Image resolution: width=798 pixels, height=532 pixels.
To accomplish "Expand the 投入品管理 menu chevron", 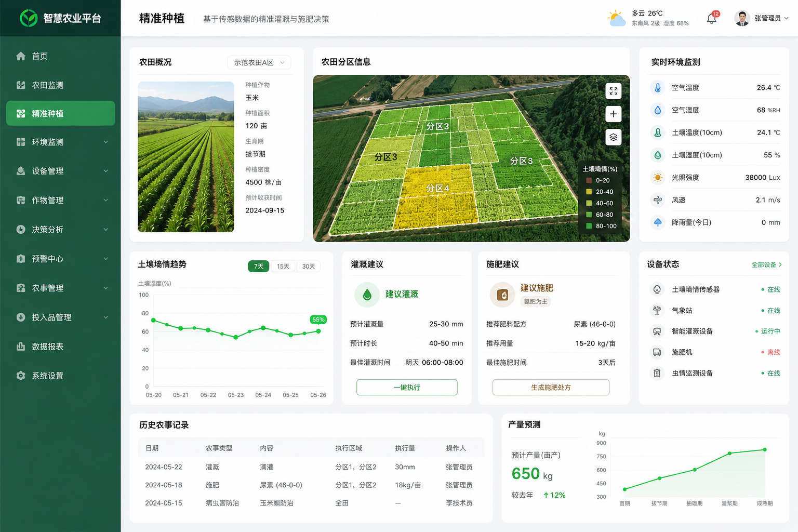I will click(x=106, y=317).
